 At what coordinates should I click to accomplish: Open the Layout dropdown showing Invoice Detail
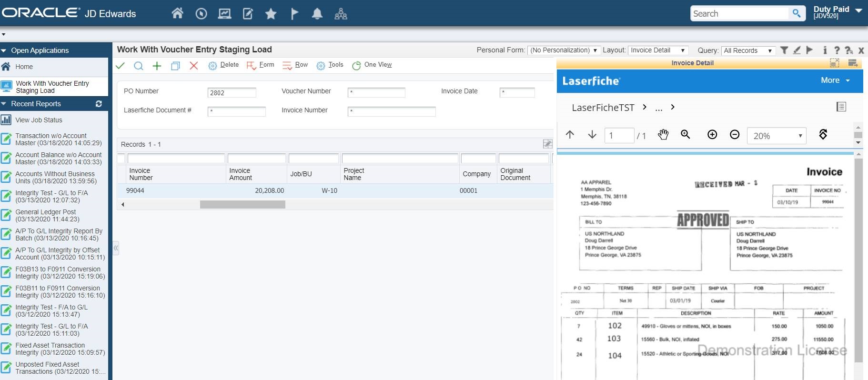(x=658, y=50)
